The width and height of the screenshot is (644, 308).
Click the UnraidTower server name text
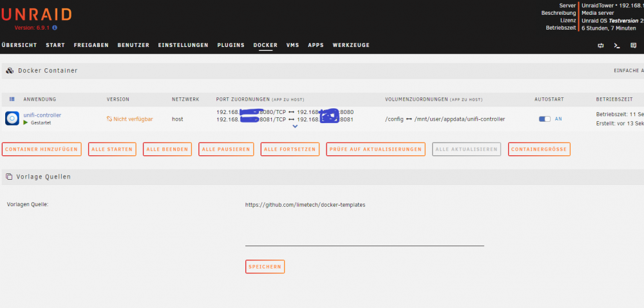pos(597,6)
